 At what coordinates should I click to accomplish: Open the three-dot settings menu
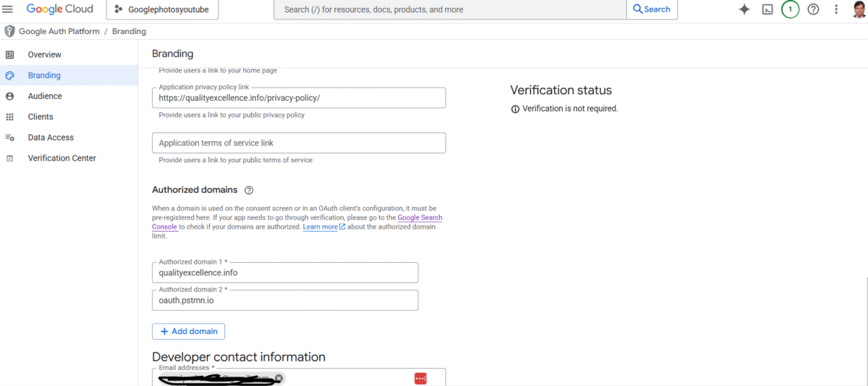[x=836, y=9]
